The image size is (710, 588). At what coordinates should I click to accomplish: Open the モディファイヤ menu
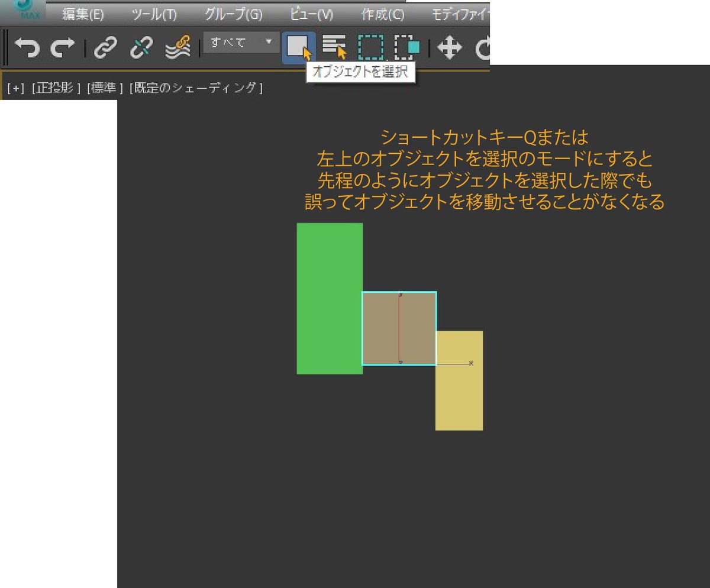(460, 14)
